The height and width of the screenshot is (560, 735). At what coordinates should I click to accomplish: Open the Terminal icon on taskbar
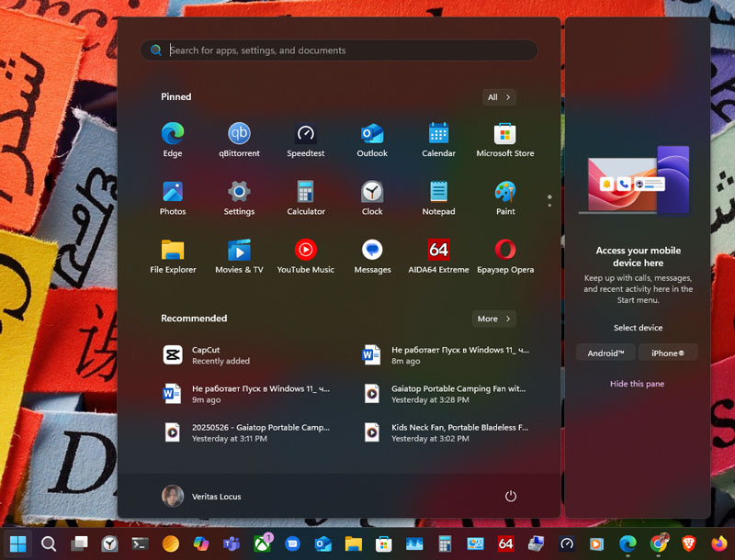pyautogui.click(x=140, y=544)
